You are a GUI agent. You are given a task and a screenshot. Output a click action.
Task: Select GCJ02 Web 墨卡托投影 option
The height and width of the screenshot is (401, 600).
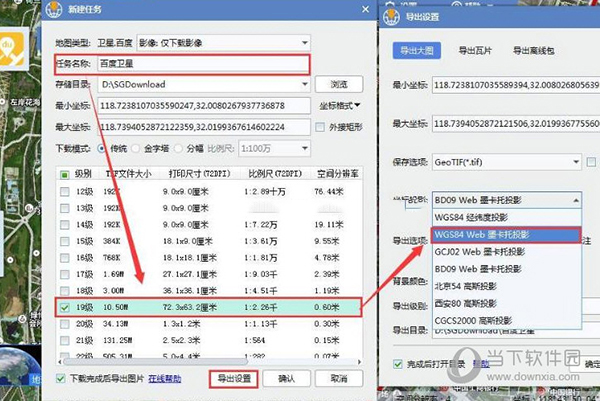pos(507,252)
